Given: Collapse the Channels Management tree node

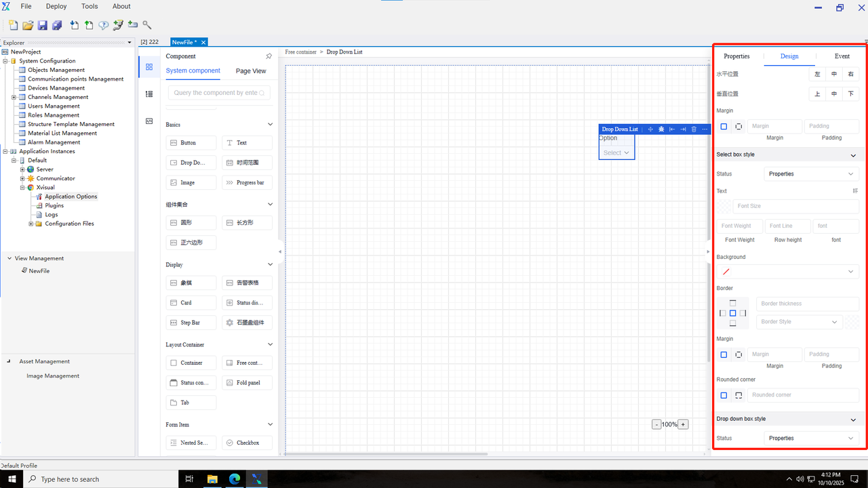Looking at the screenshot, I should 14,97.
